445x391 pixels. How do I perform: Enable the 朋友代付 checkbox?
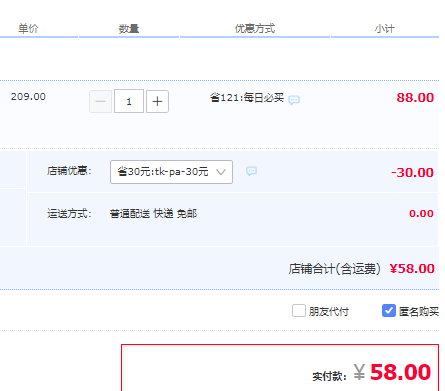pyautogui.click(x=299, y=311)
